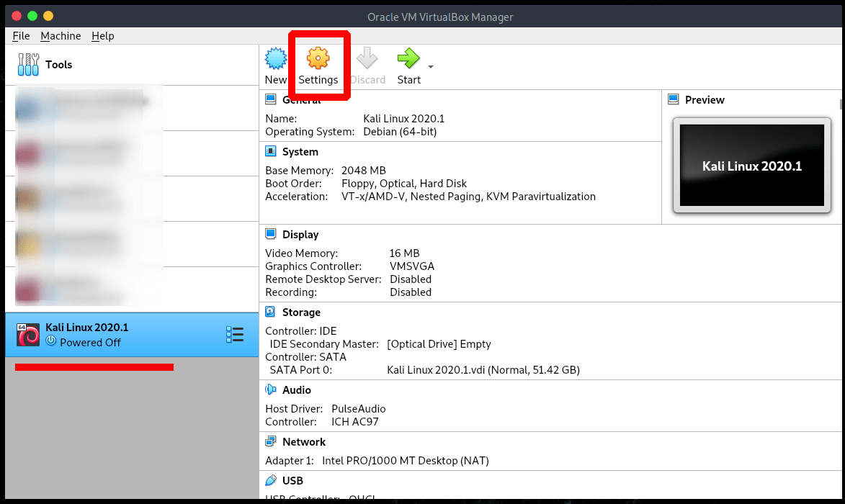The image size is (845, 504).
Task: Click the Display section monitor icon
Action: pos(271,234)
